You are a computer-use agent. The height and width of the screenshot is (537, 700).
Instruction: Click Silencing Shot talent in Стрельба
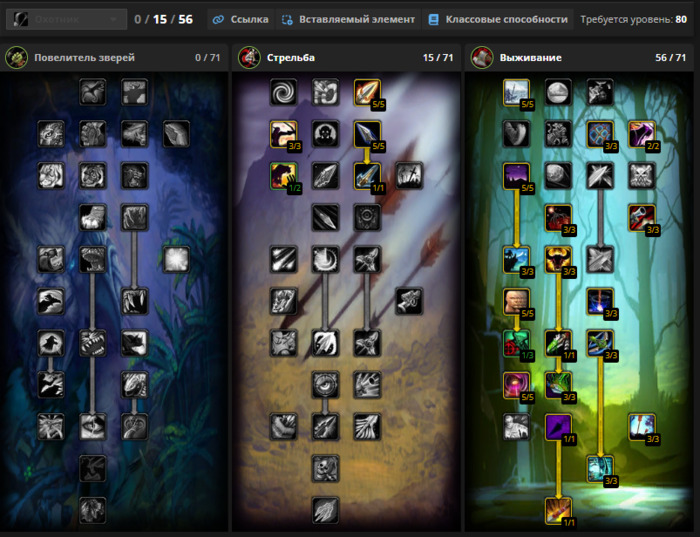coord(325,427)
